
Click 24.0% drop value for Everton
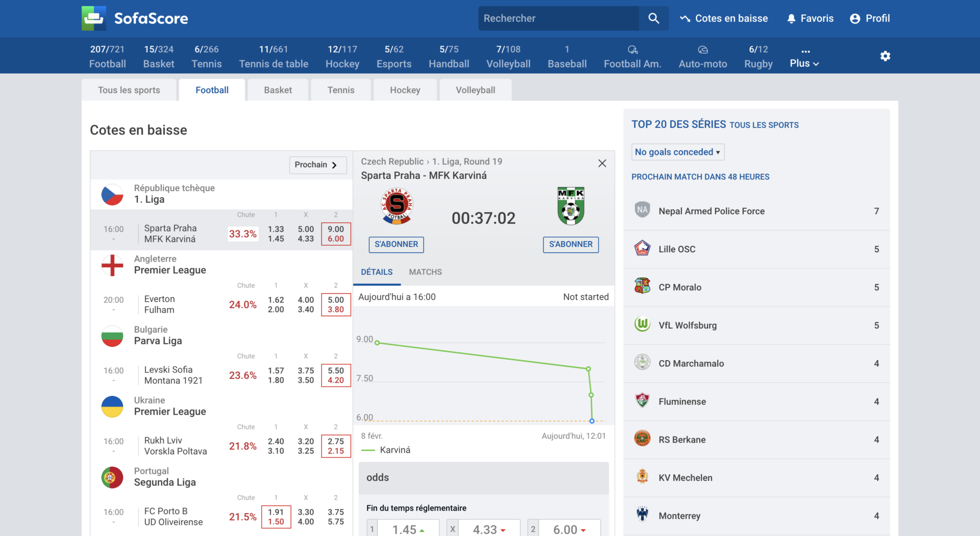coord(242,304)
